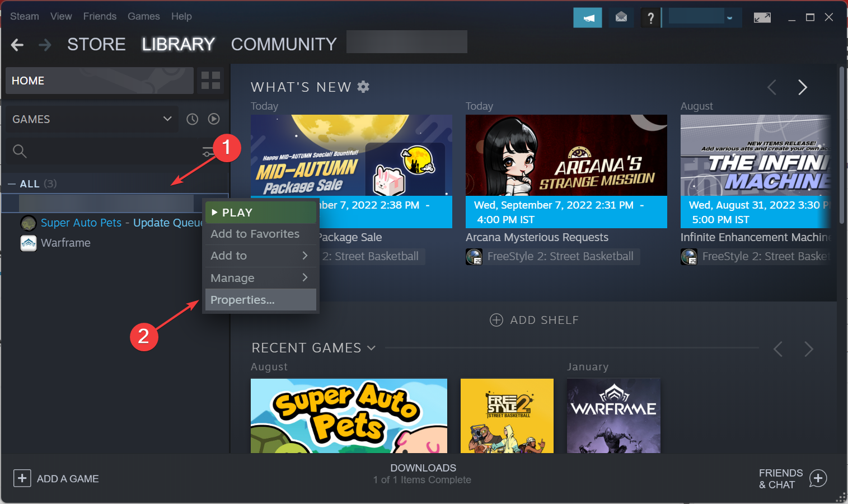Open the What's New settings gear
848x504 pixels.
(x=363, y=87)
